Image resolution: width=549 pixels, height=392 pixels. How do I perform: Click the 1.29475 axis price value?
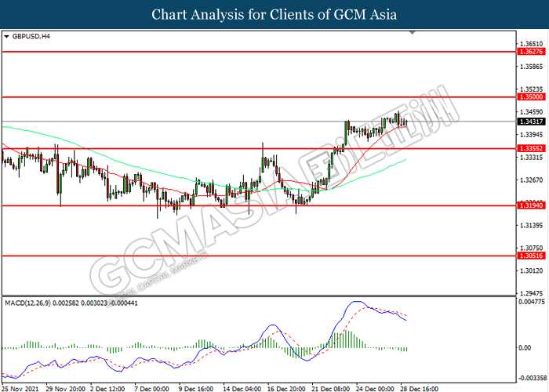click(x=531, y=293)
